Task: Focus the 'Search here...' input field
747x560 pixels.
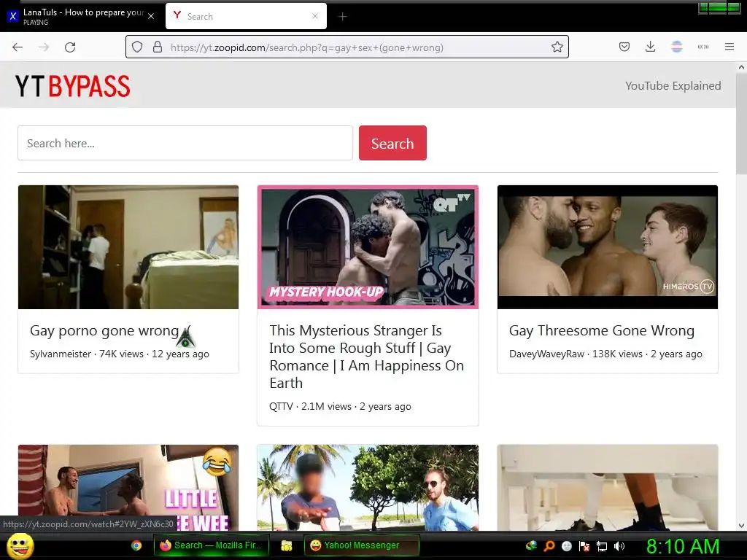Action: click(x=185, y=144)
